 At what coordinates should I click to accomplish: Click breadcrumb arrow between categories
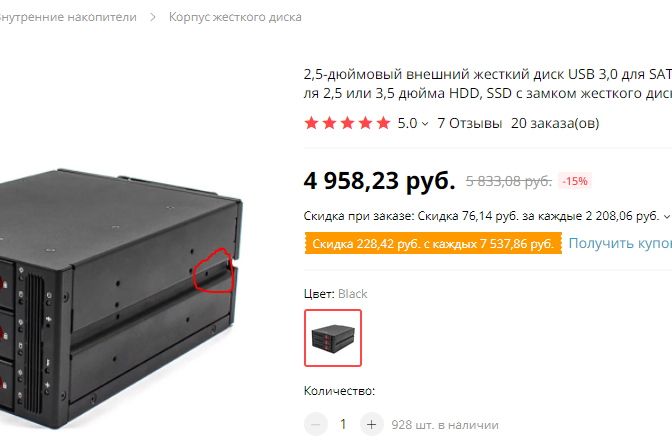tap(153, 17)
